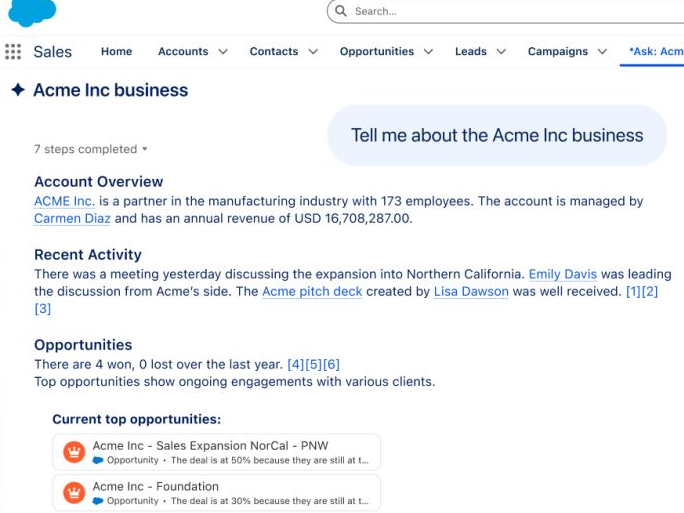Open the Home tab
The image size is (684, 513).
coord(116,51)
